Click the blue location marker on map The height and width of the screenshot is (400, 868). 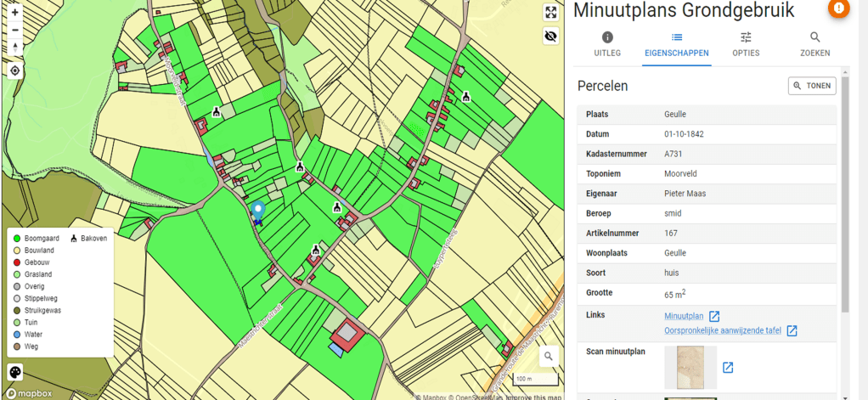[x=258, y=210]
